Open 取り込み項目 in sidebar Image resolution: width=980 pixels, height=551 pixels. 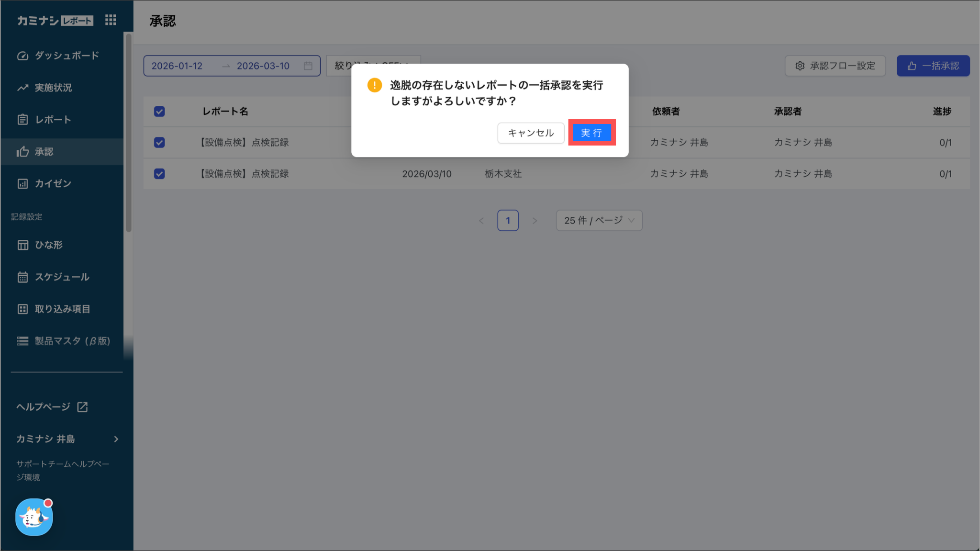point(62,309)
